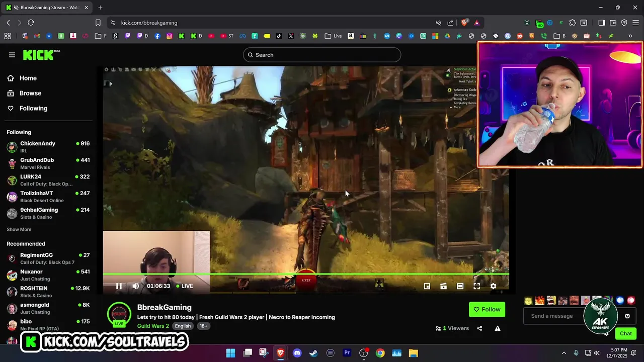Jump to LIVE in the player
Screen dimensions: 644x362
pyautogui.click(x=184, y=286)
